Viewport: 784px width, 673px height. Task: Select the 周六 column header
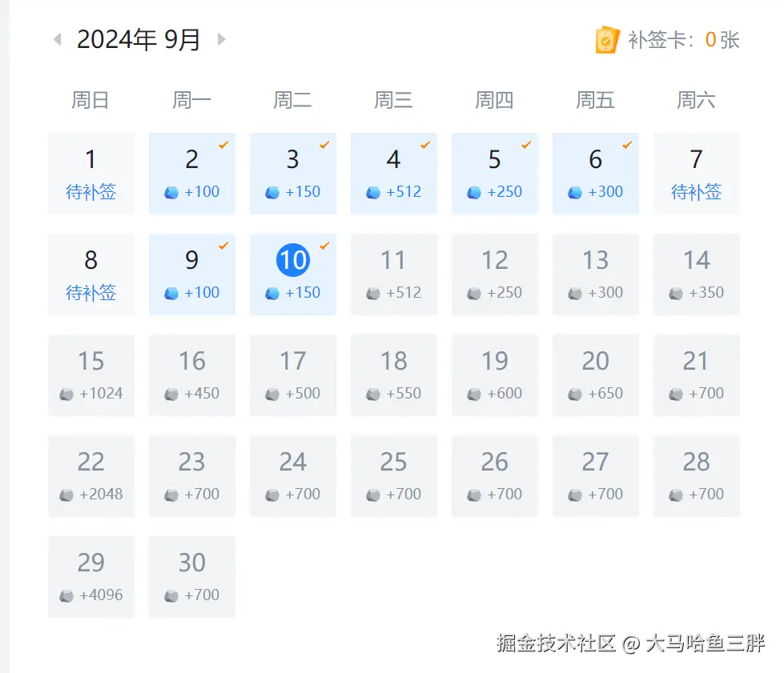(x=696, y=99)
